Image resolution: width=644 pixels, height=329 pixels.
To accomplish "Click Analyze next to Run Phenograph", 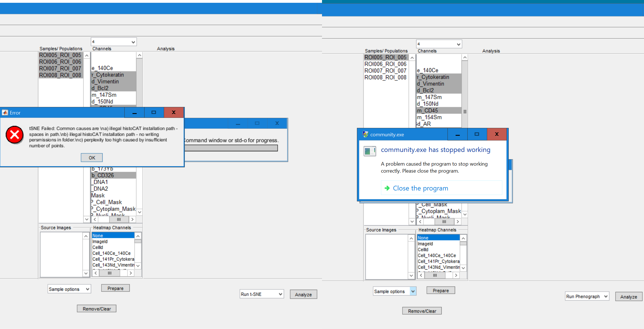I will pos(628,297).
